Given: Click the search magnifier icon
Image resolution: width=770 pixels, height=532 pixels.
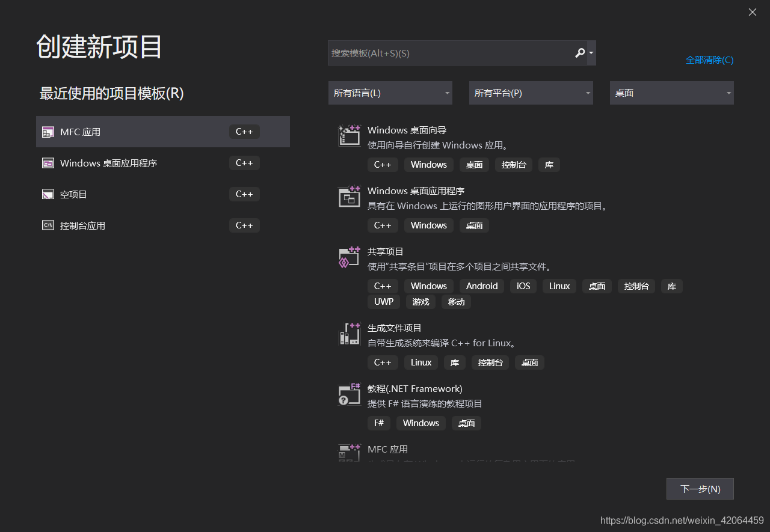Looking at the screenshot, I should pos(579,53).
